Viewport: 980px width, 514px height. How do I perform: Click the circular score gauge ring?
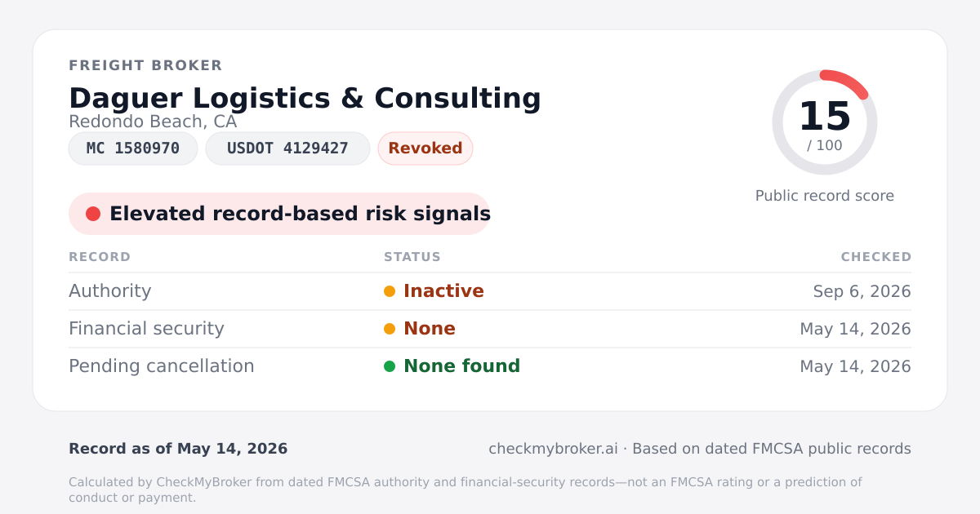click(x=825, y=122)
